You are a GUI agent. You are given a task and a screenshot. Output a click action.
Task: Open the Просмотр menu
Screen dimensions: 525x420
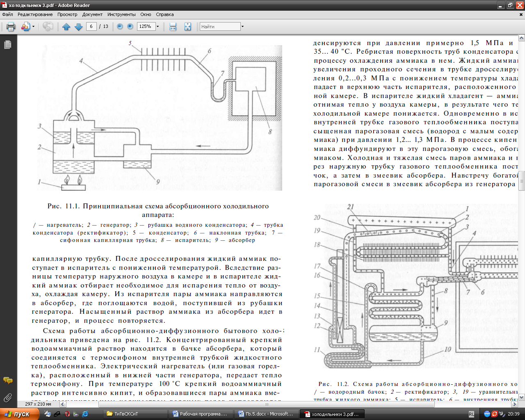[67, 14]
